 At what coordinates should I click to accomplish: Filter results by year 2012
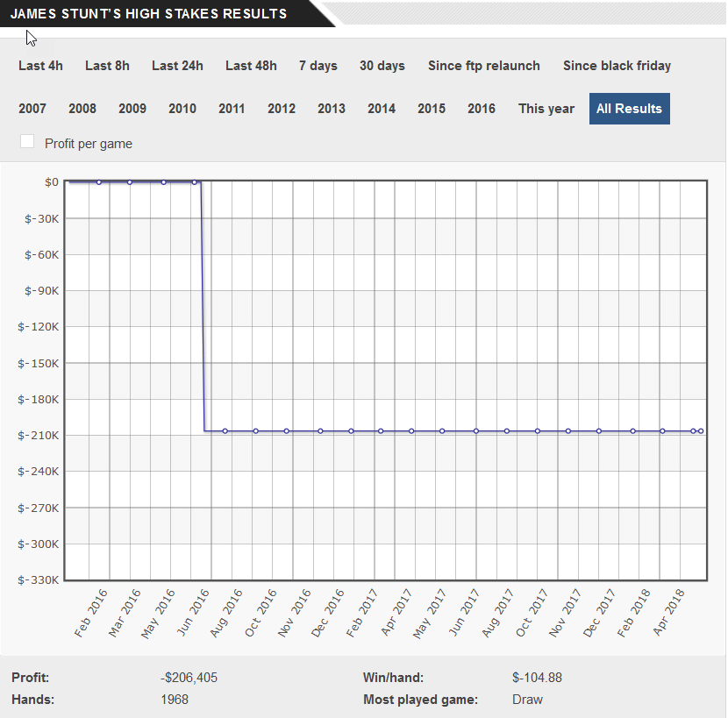point(282,109)
